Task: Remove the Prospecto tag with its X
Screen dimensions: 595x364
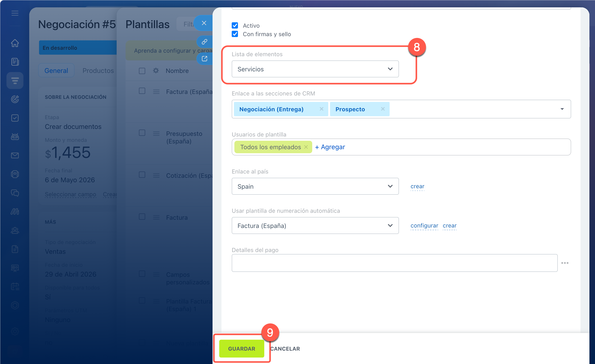Action: click(x=383, y=109)
